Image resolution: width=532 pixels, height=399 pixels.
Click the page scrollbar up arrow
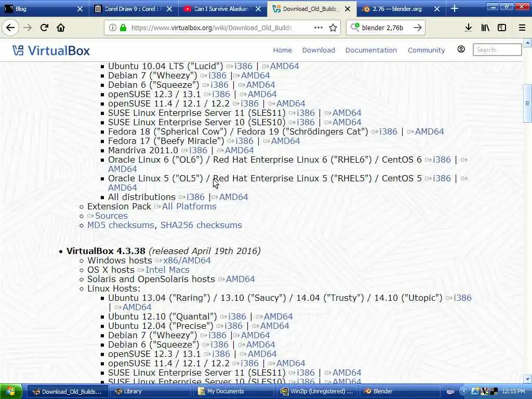coord(528,43)
